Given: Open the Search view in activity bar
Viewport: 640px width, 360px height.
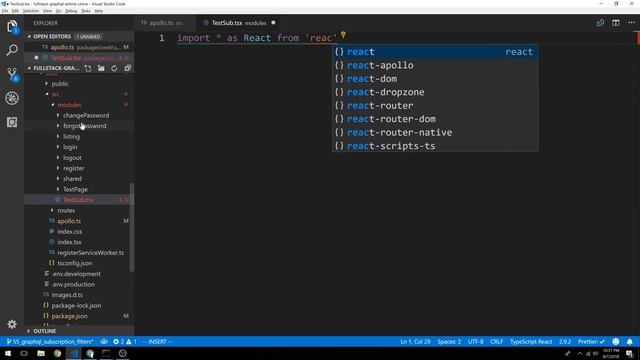Looking at the screenshot, I should (12, 50).
